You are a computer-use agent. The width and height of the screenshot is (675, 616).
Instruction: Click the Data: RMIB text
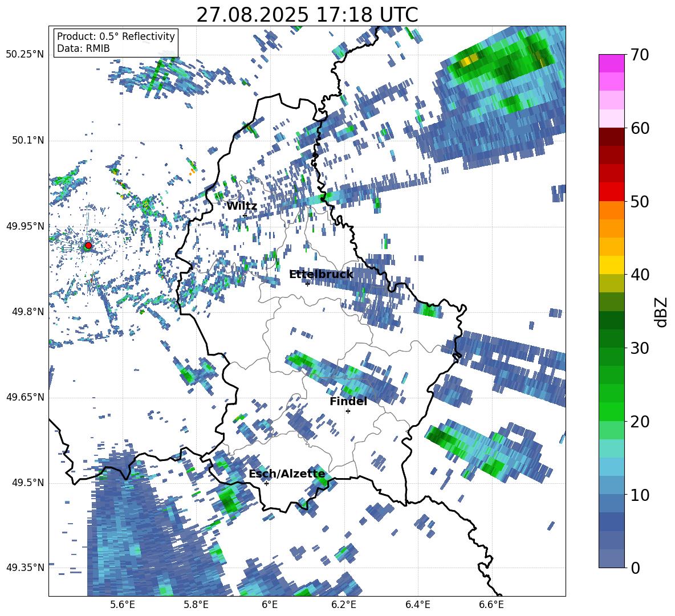tap(83, 48)
